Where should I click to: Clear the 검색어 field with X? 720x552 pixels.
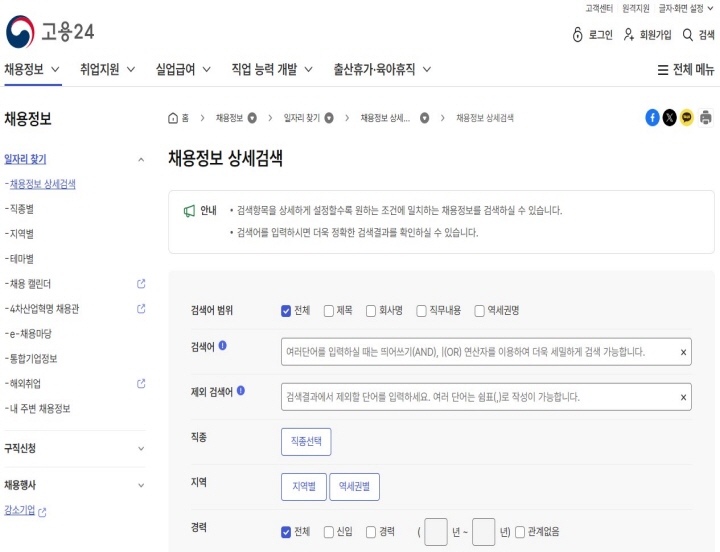point(683,352)
